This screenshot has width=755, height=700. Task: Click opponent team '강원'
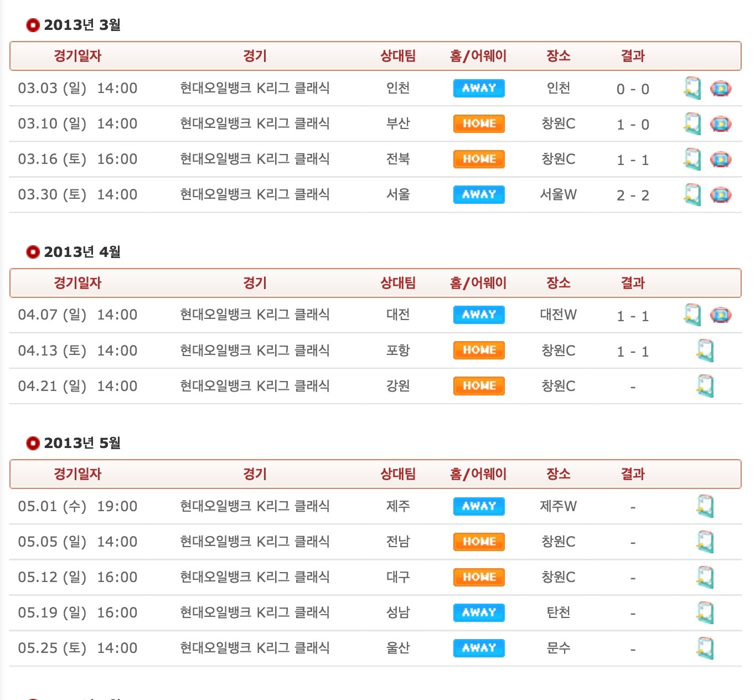click(x=398, y=386)
